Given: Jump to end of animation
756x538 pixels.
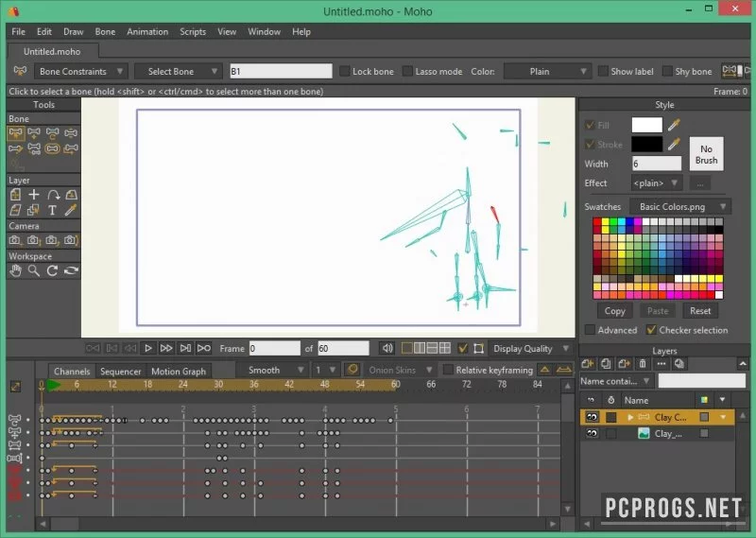Looking at the screenshot, I should pyautogui.click(x=185, y=348).
